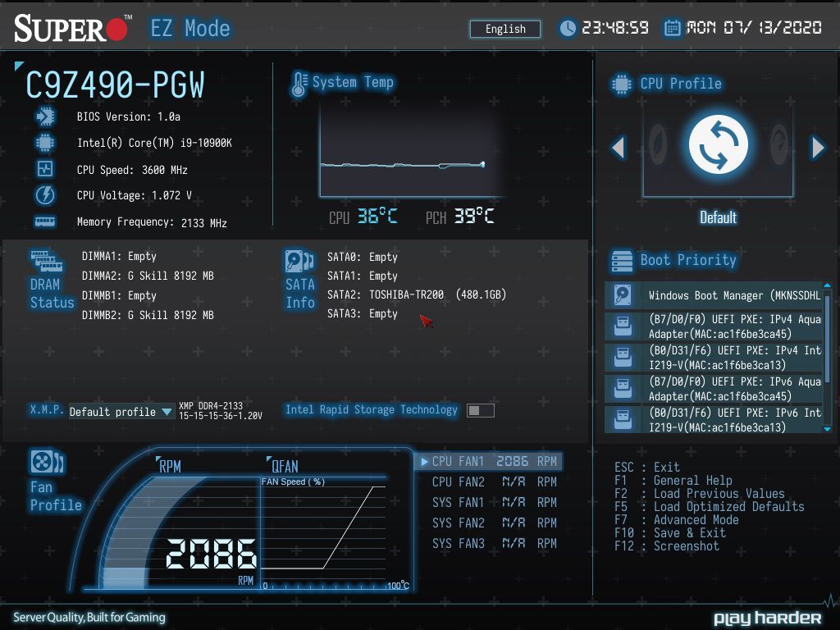
Task: Click F2 : Load Previous Values
Action: [x=699, y=493]
